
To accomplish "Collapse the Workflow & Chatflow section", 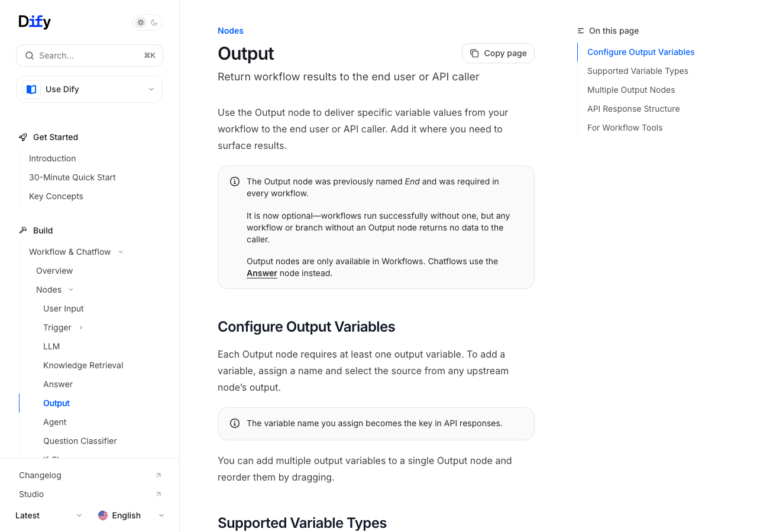I will 121,252.
